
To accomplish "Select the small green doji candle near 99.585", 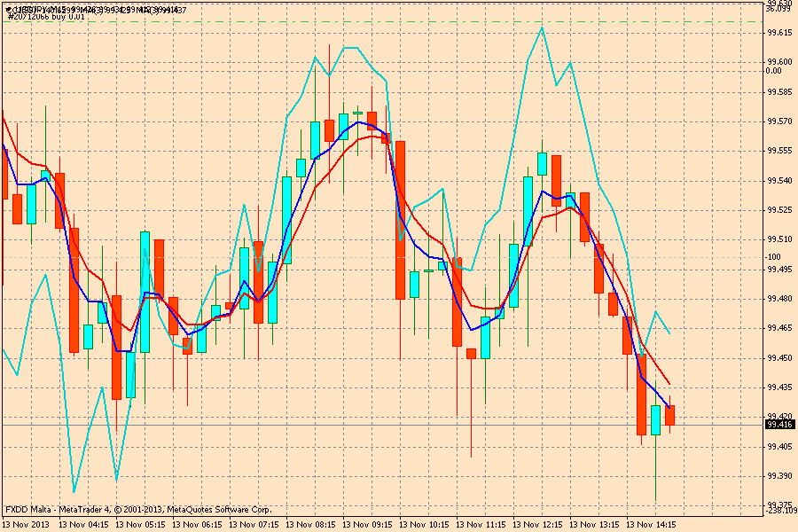I will point(357,113).
